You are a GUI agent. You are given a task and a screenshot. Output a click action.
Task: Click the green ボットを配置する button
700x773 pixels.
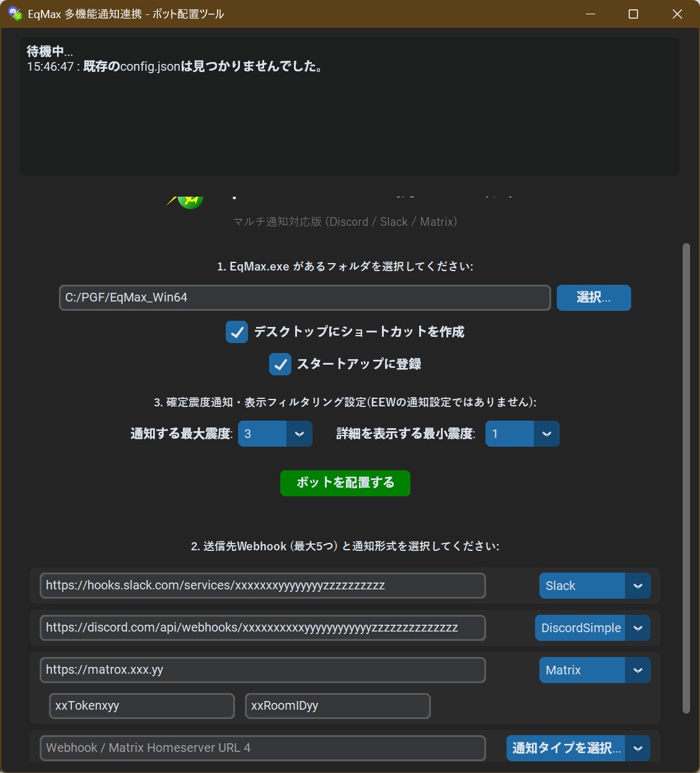point(345,483)
